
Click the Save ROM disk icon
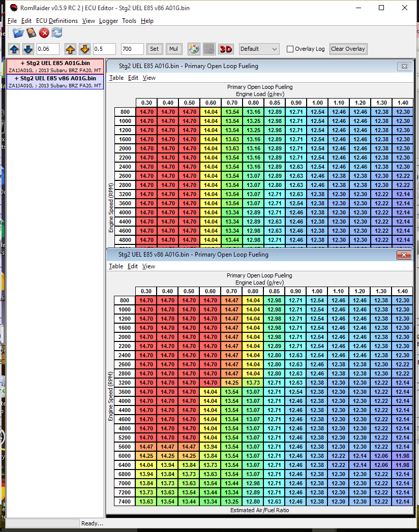point(32,33)
